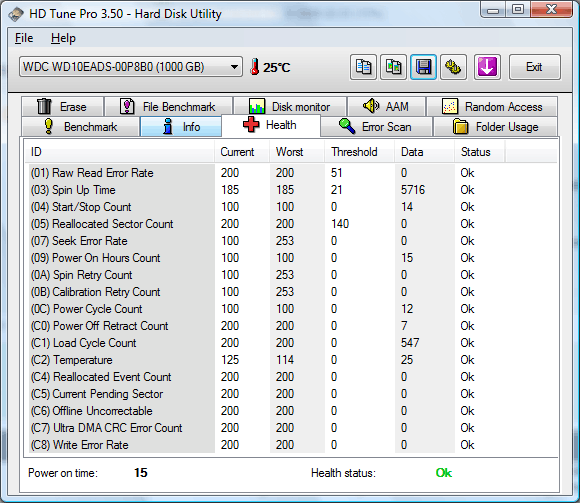Switch to the Erase tab
The height and width of the screenshot is (503, 580).
63,107
